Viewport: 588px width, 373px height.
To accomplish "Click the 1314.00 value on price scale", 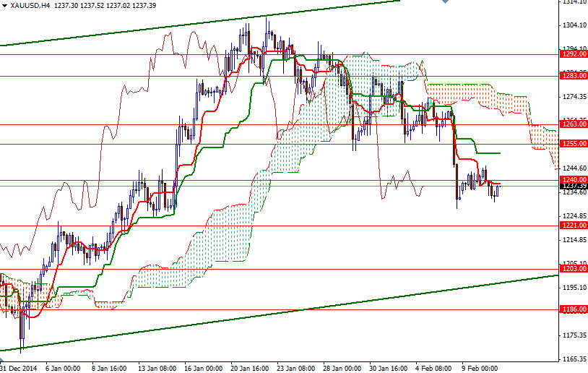I will (574, 2).
